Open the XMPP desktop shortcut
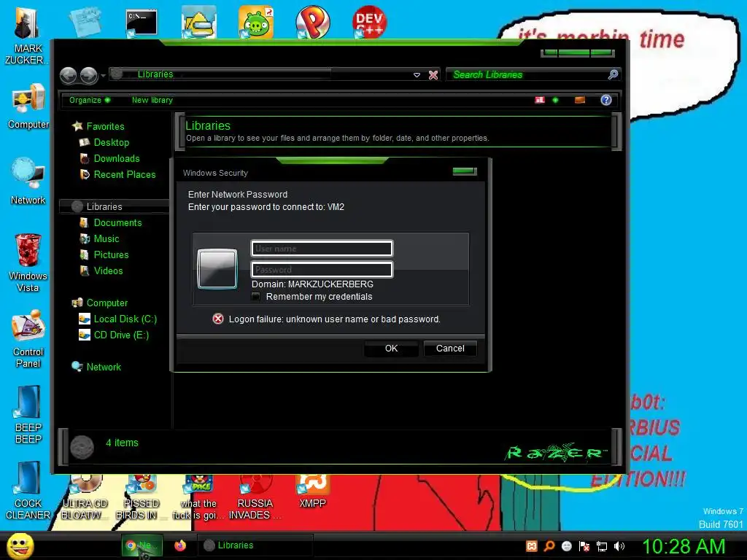Screen dimensions: 747x560 click(x=312, y=491)
